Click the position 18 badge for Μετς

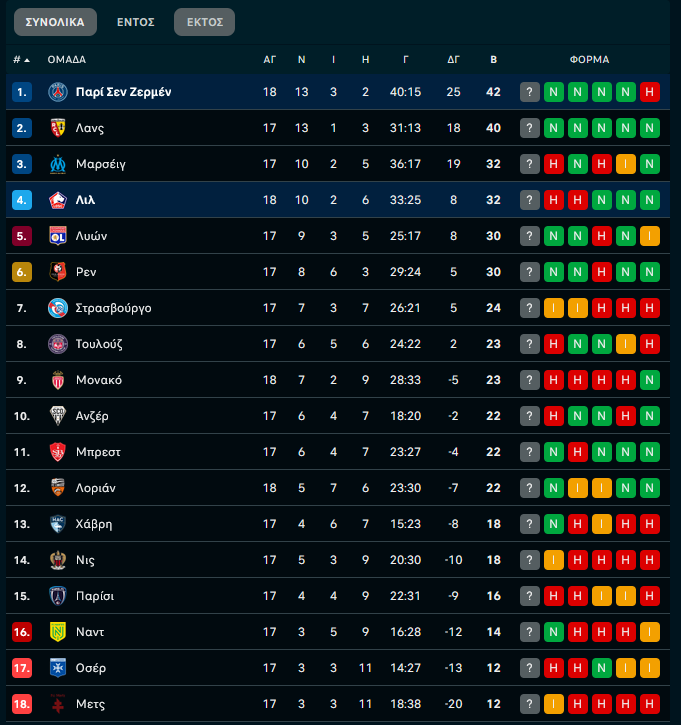coord(22,704)
